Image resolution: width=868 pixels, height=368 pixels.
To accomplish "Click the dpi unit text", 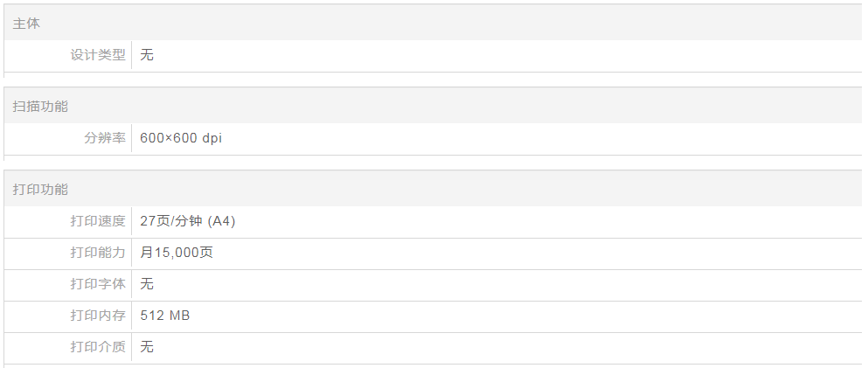I will pyautogui.click(x=212, y=138).
